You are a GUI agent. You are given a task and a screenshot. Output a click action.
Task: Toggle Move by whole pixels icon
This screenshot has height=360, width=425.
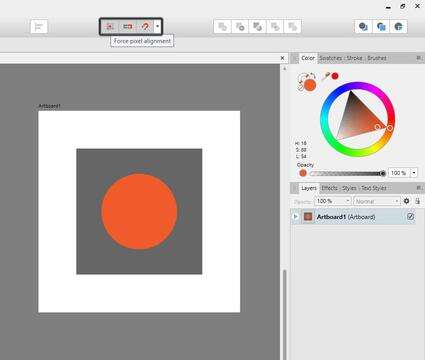(127, 26)
